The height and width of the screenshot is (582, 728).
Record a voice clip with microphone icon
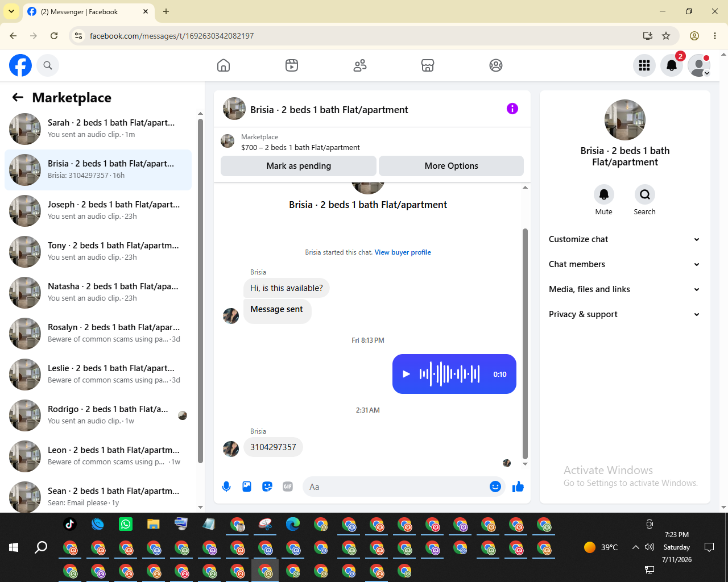pos(226,487)
